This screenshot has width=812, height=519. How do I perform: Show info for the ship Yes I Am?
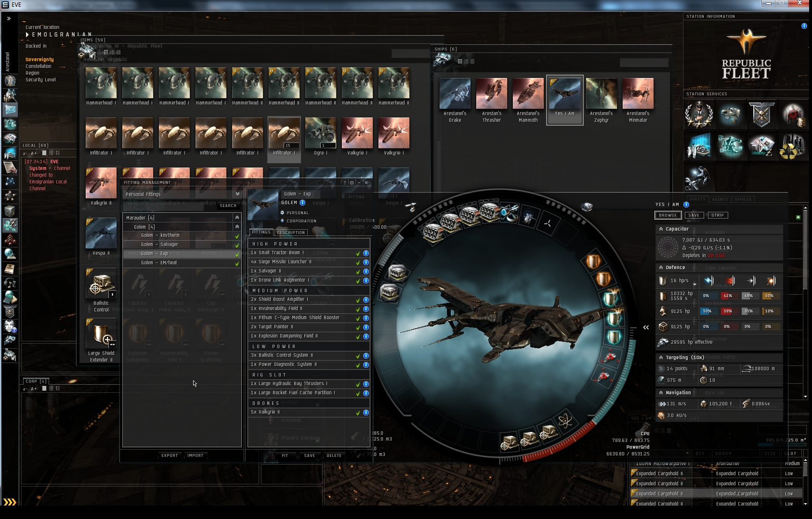[686, 205]
